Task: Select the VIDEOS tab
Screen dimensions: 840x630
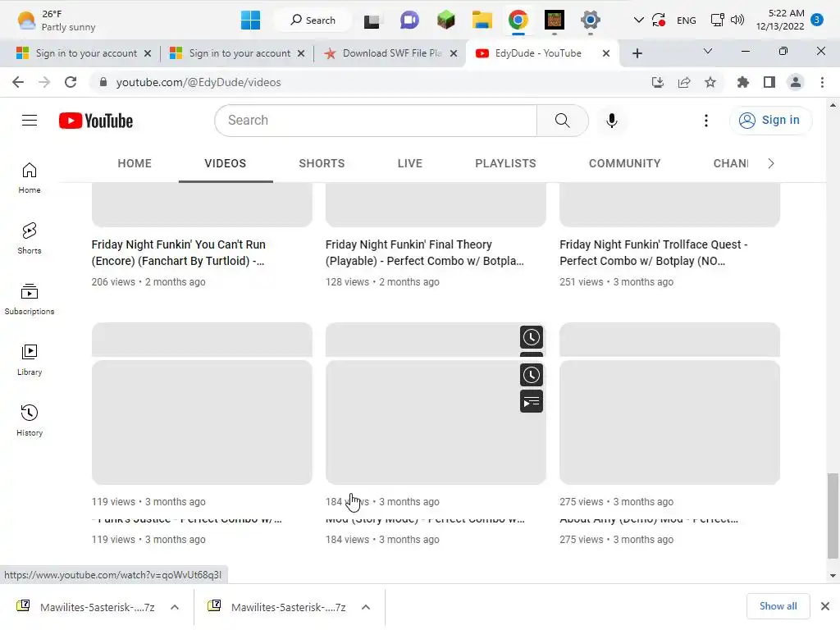Action: 225,163
